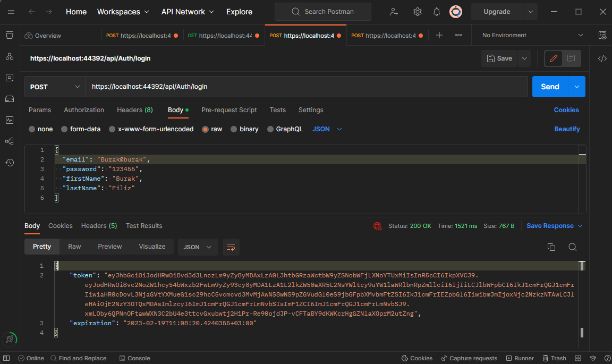
Task: View notifications via the bell icon
Action: point(436,11)
